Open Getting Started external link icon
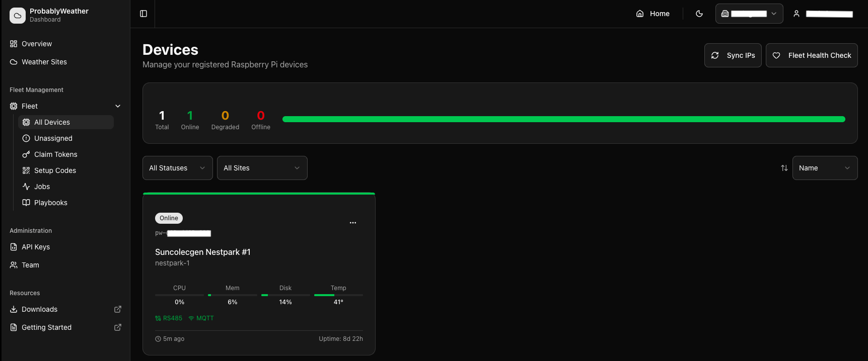 [x=118, y=327]
